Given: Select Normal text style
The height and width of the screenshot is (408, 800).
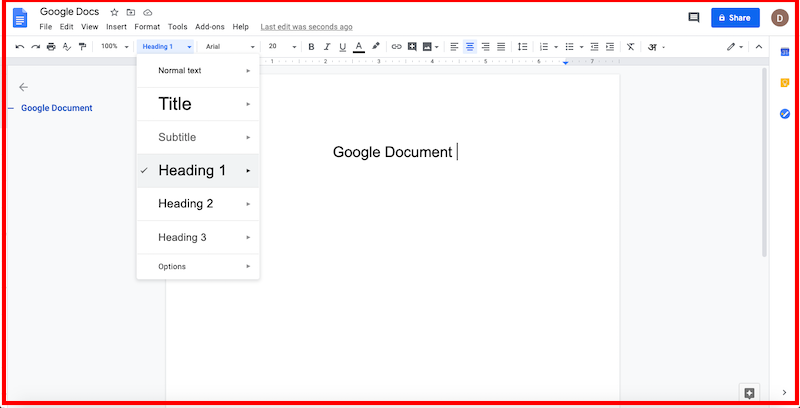Looking at the screenshot, I should click(x=198, y=70).
